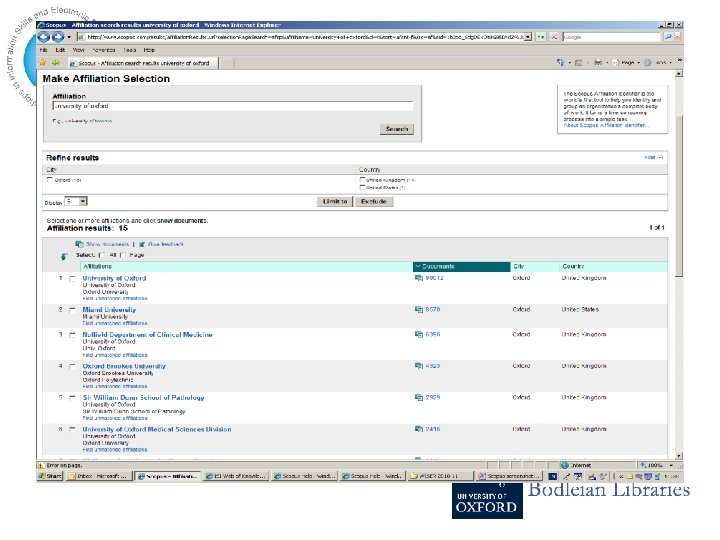The image size is (720, 540).
Task: Tick the Select Page checkbox
Action: [123, 255]
